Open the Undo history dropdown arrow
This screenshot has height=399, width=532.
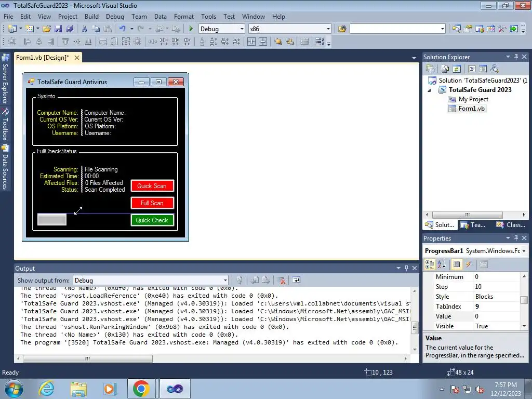pos(131,29)
